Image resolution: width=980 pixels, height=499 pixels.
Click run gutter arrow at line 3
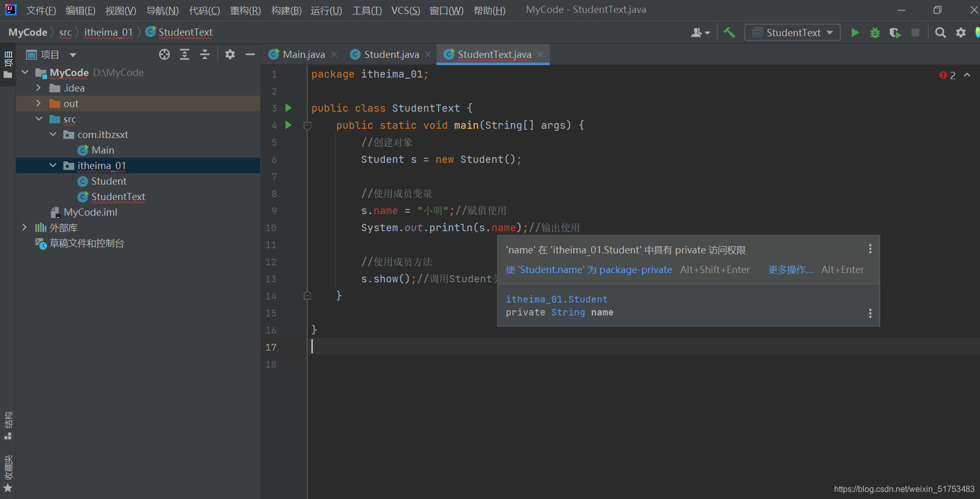[289, 108]
